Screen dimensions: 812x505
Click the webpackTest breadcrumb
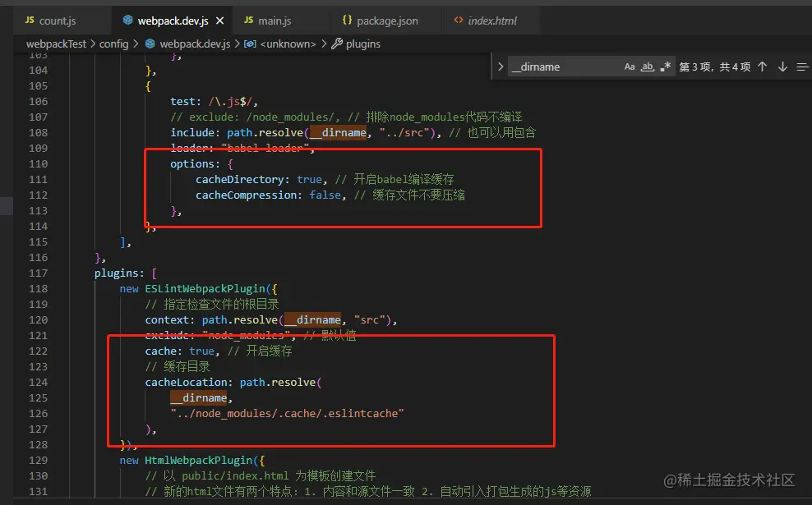click(x=56, y=44)
